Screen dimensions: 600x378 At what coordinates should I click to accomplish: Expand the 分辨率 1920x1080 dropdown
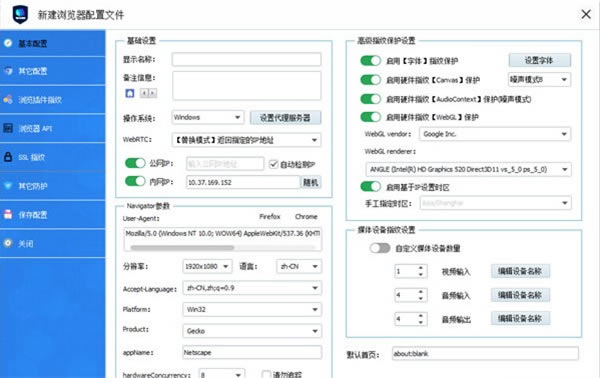pos(207,266)
